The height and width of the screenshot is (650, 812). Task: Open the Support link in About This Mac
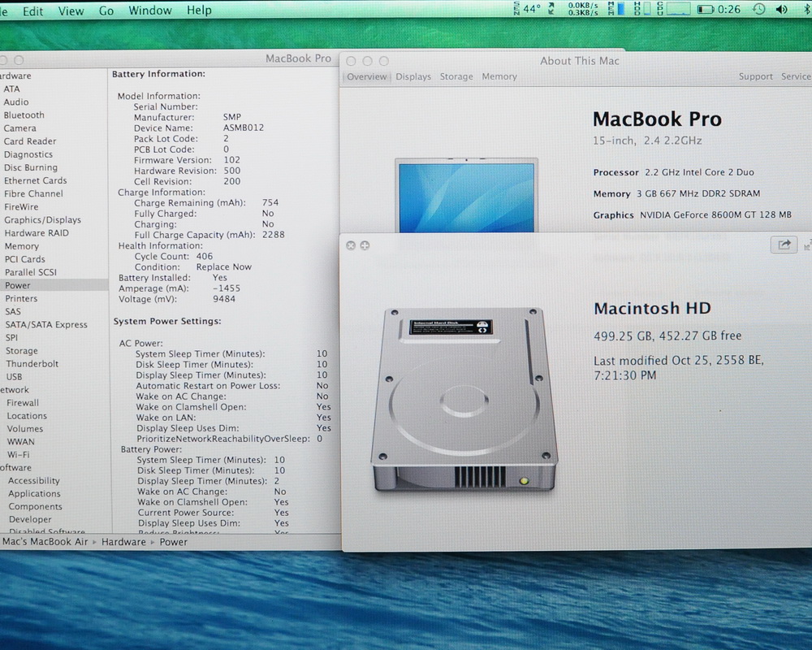[755, 76]
